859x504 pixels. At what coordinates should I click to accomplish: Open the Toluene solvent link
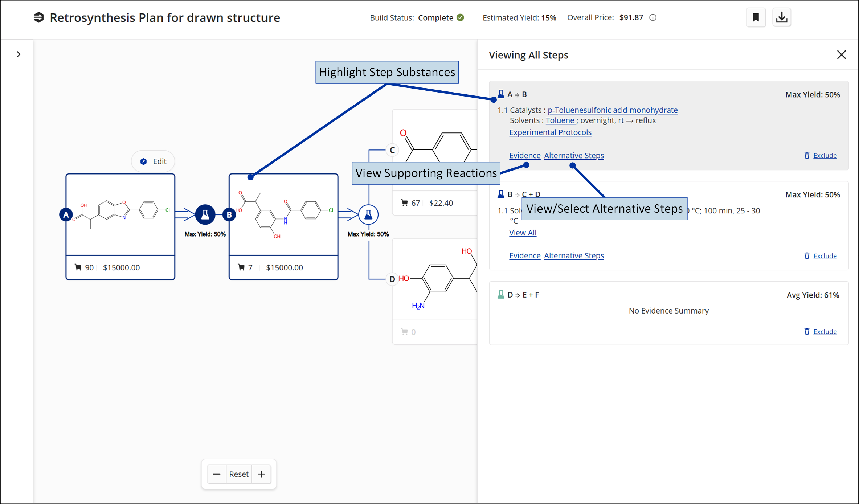coord(560,120)
